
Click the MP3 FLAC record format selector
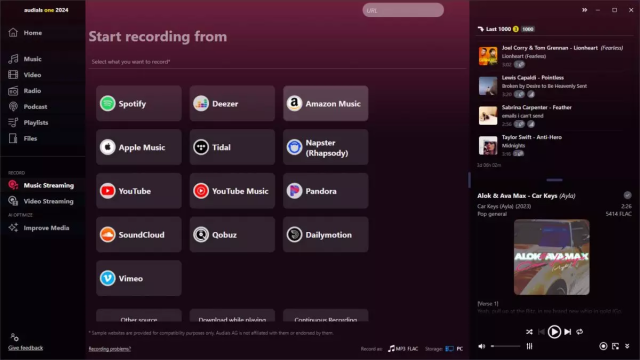[403, 349]
